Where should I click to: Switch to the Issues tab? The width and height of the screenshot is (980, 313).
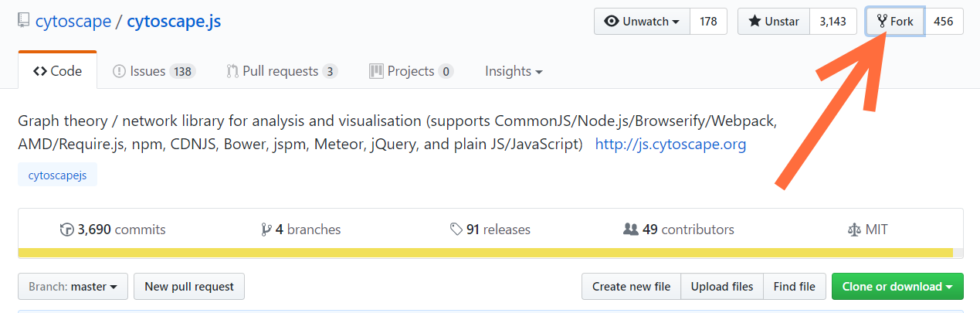(x=154, y=71)
